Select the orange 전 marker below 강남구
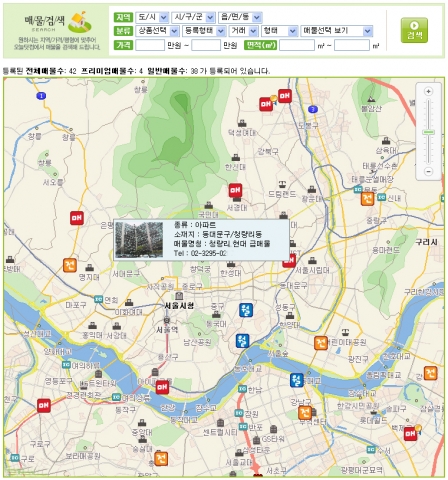Image resolution: width=448 pixels, height=480 pixels. (305, 413)
